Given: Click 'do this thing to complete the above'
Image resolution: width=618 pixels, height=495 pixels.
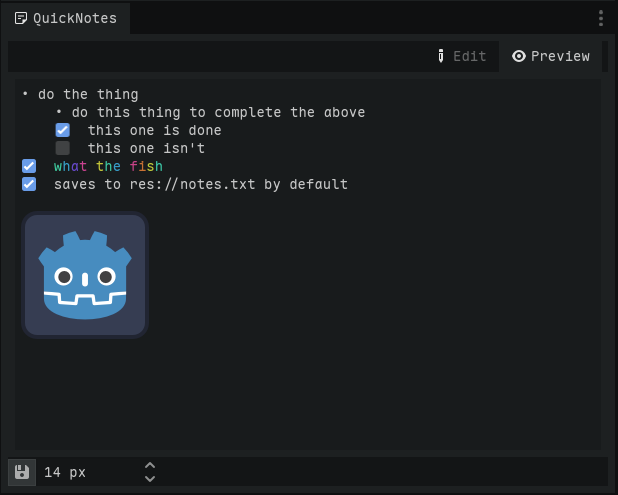Looking at the screenshot, I should [x=218, y=112].
